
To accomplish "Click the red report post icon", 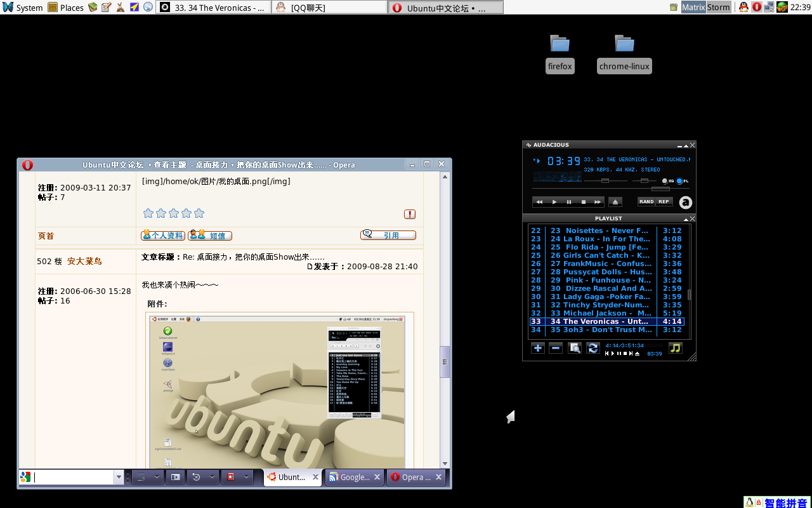I will pyautogui.click(x=410, y=215).
